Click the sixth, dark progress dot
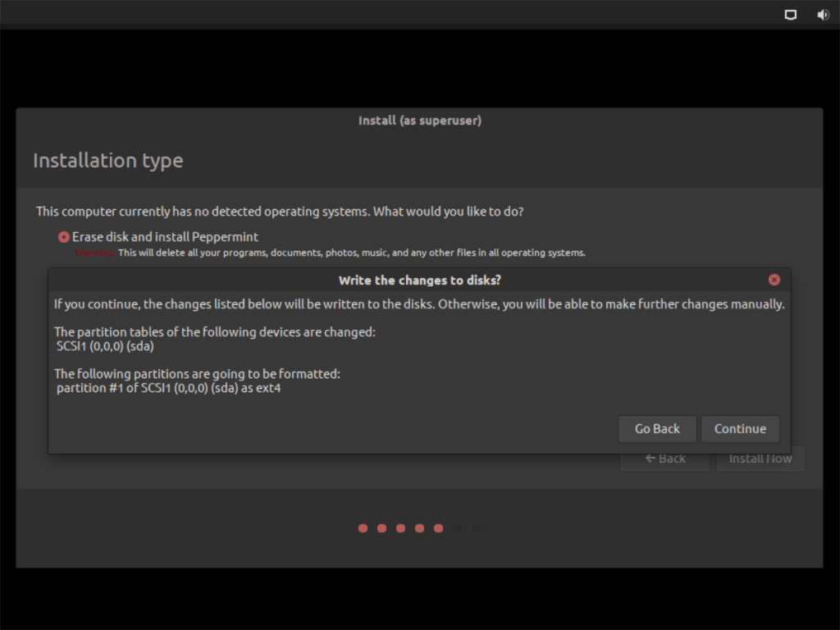Screen dimensions: 840x630 (457, 528)
